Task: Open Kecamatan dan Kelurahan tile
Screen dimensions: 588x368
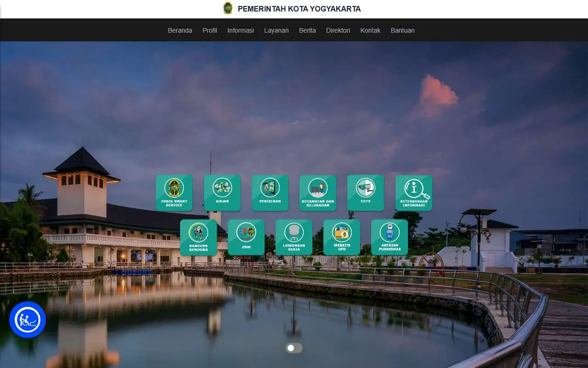Action: pos(318,193)
